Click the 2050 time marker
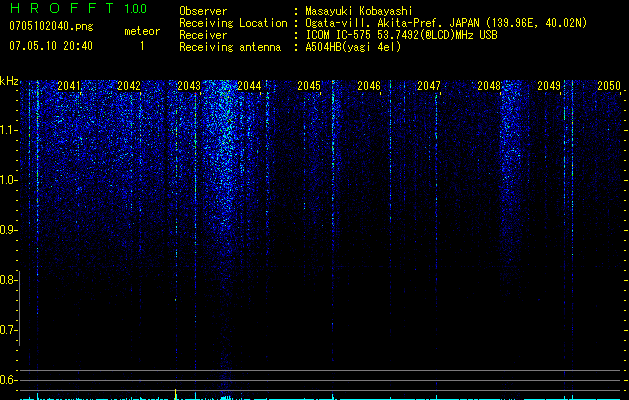 (x=609, y=86)
